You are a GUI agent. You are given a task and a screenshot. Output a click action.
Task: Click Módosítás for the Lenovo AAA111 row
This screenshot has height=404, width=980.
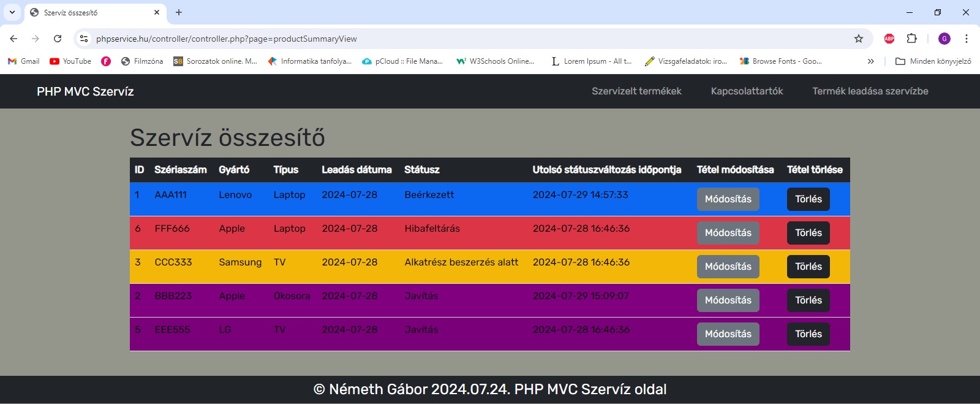point(728,199)
